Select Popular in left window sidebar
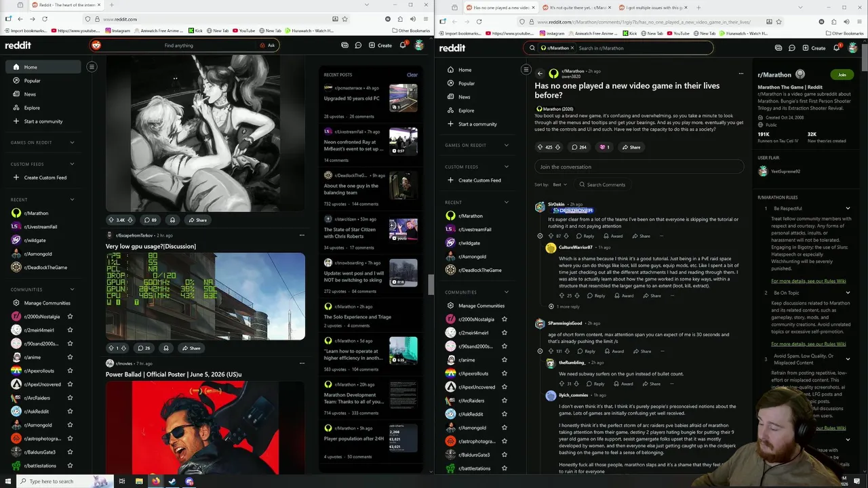The width and height of the screenshot is (868, 488). tap(32, 81)
